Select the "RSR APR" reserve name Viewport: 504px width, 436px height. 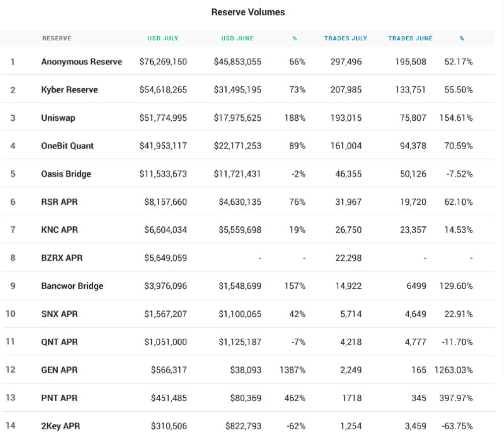pos(59,202)
